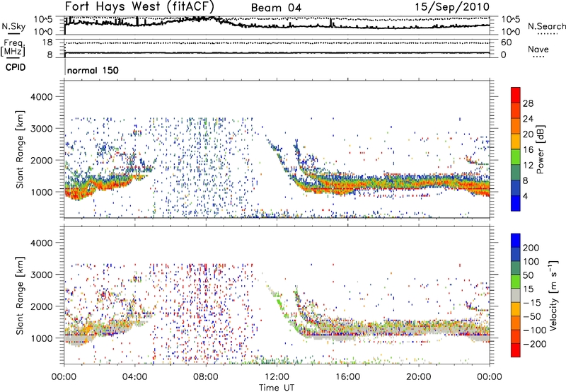
Task: Click the '18' frequency axis label
Action: point(47,42)
